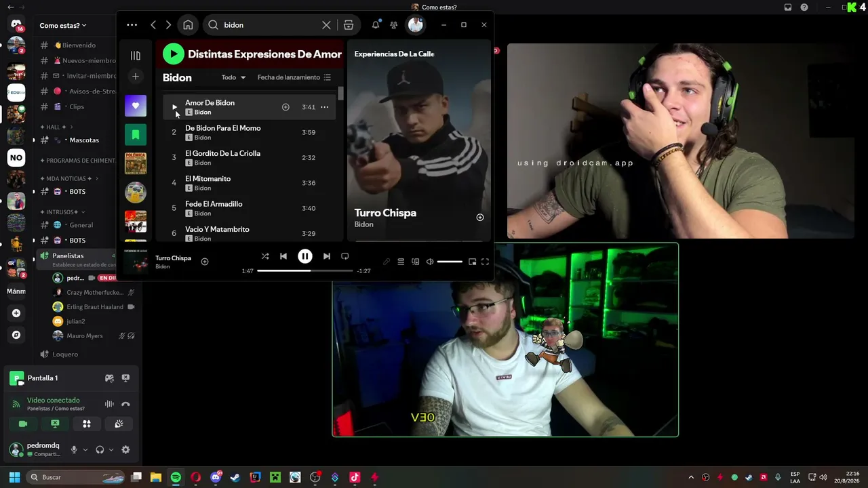Image resolution: width=868 pixels, height=488 pixels.
Task: Open the Spotify miniplayer
Action: (x=472, y=262)
